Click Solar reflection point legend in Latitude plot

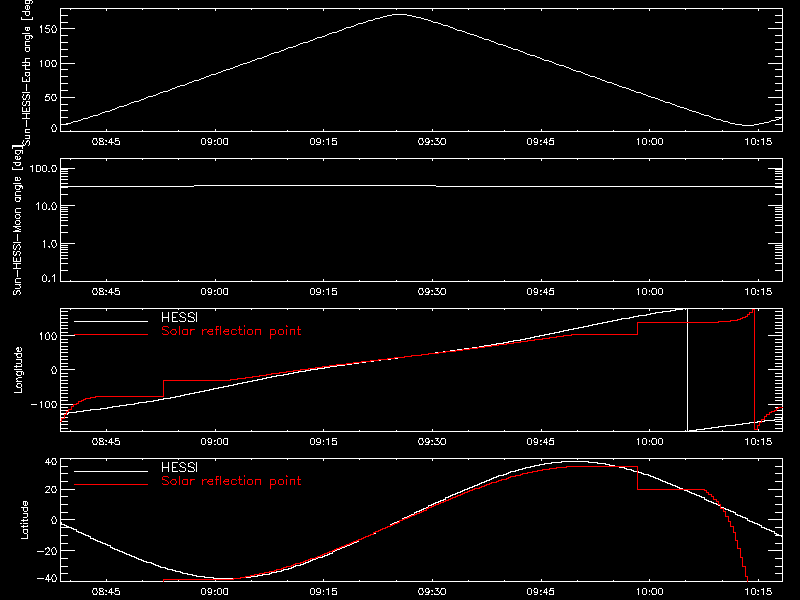pyautogui.click(x=231, y=481)
